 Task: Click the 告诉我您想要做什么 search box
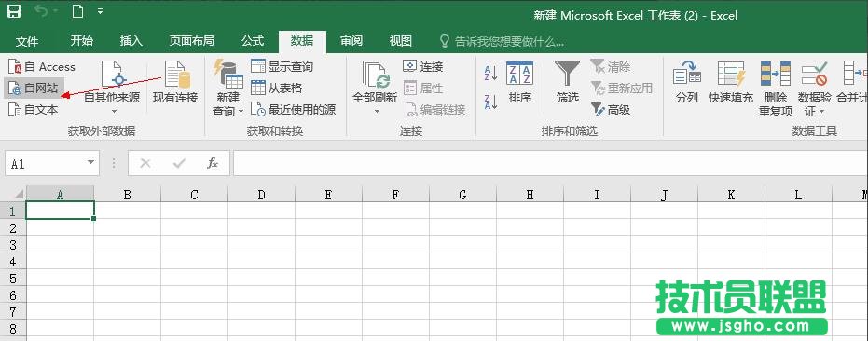pyautogui.click(x=502, y=42)
